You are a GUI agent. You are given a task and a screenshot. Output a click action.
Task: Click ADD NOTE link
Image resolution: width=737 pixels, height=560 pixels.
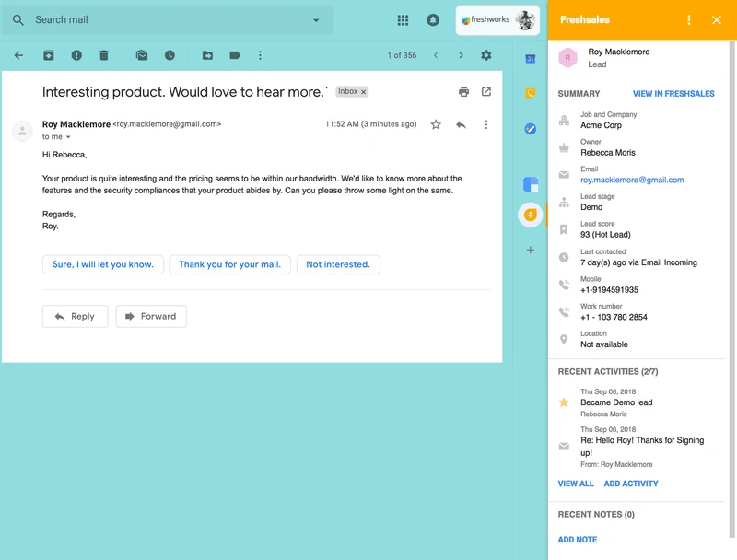tap(578, 540)
